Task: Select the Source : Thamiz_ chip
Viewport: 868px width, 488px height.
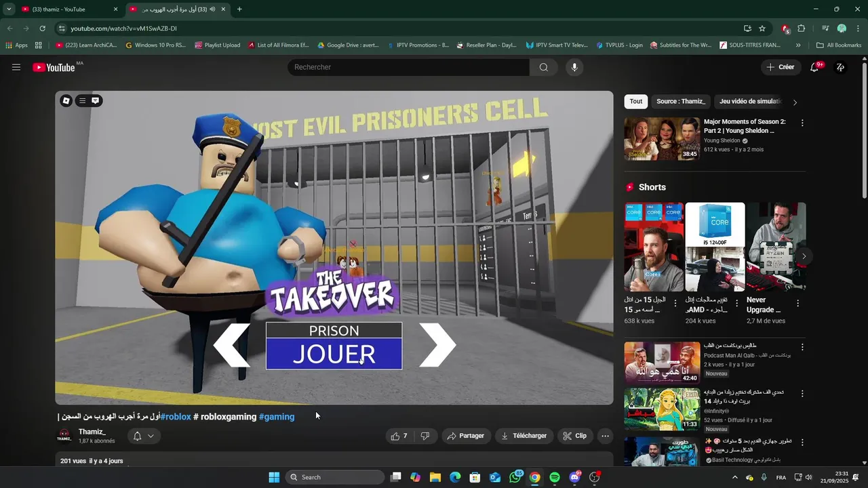Action: (681, 102)
